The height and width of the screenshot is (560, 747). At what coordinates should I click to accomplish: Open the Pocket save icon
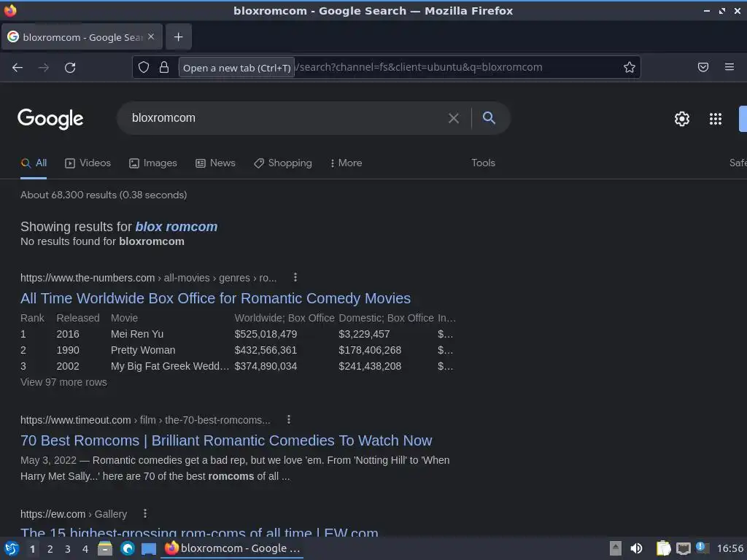(703, 67)
